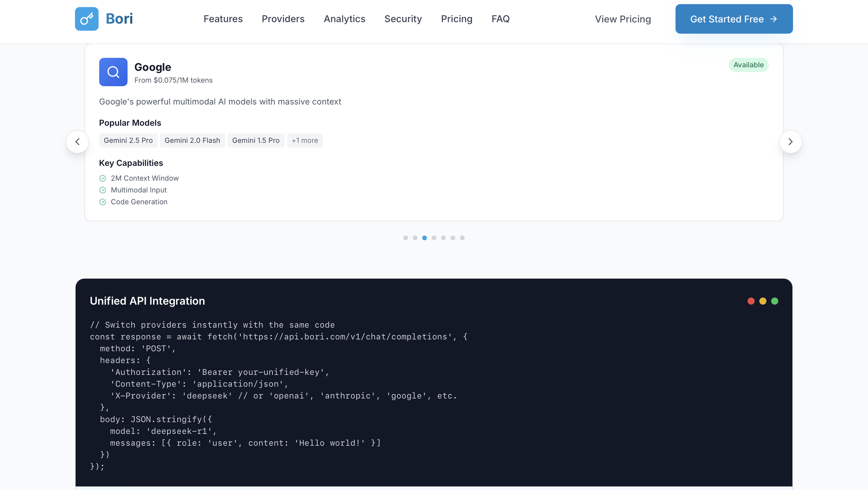The height and width of the screenshot is (490, 868).
Task: Click the 'X-Provider' deepseek code line
Action: point(284,396)
